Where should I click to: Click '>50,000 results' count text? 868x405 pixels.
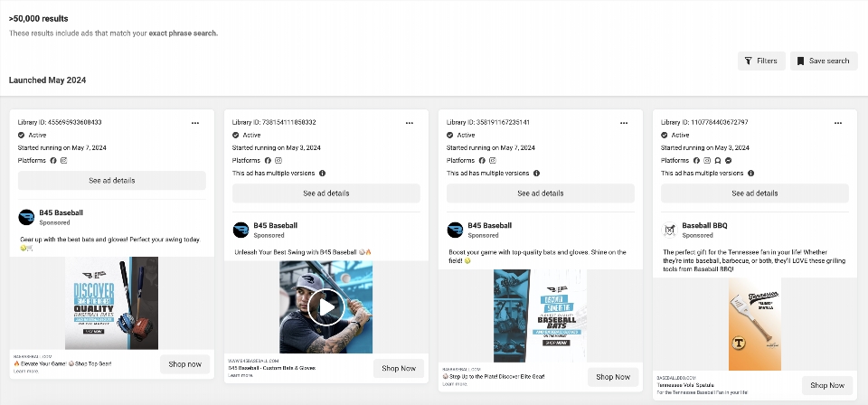coord(38,19)
